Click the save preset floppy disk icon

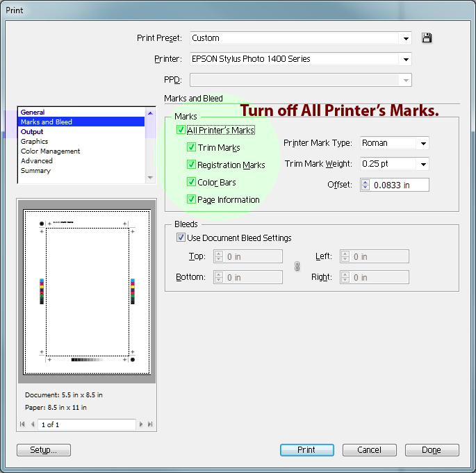[x=427, y=38]
